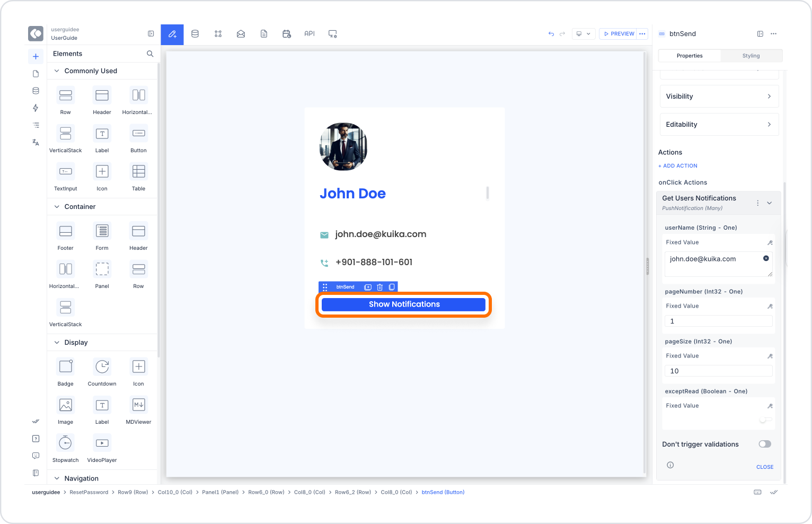Open the pages sidebar icon
This screenshot has width=812, height=524.
36,74
